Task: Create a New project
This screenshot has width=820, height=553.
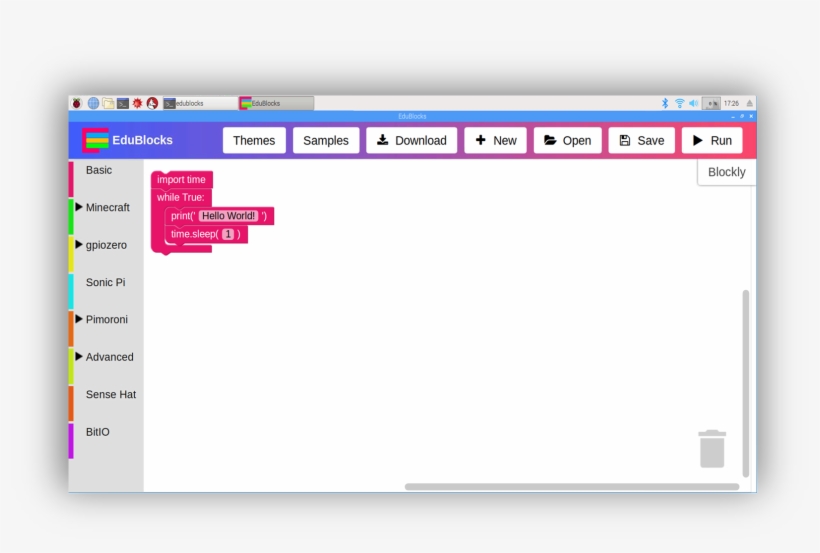Action: [x=495, y=140]
